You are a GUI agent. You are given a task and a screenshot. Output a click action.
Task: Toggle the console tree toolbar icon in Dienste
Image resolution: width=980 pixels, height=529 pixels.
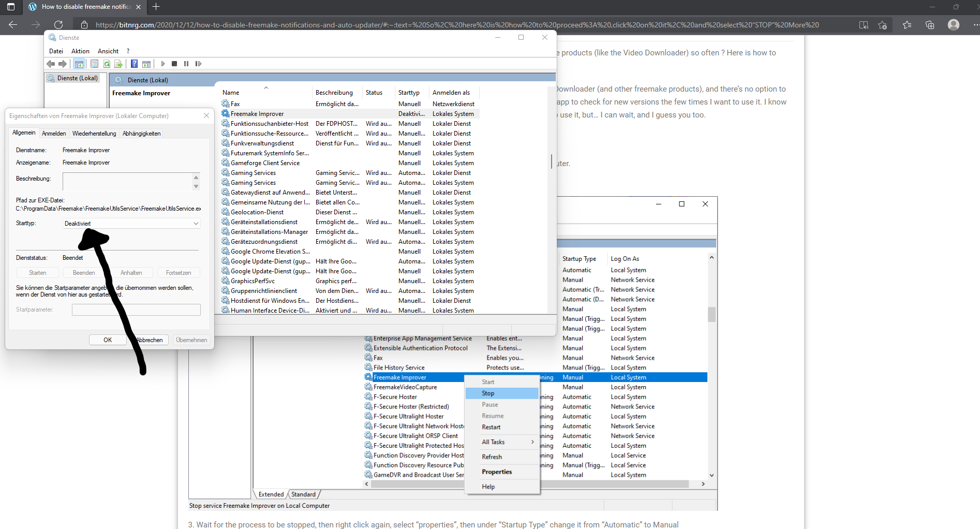(79, 64)
